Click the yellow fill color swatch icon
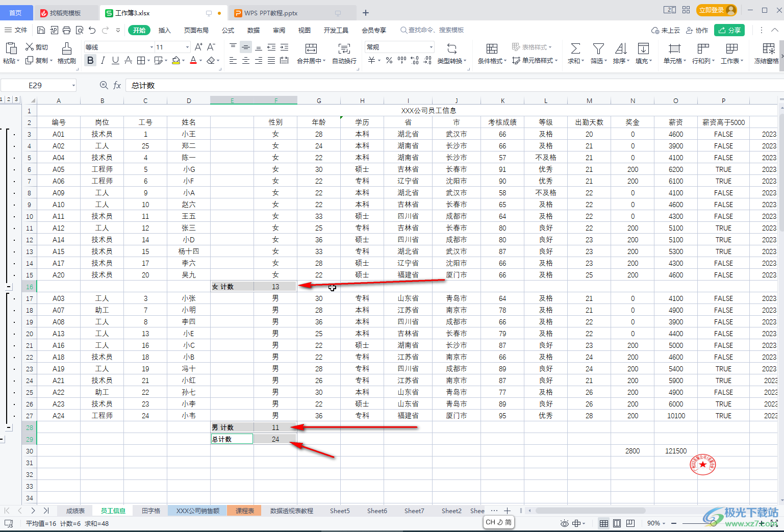This screenshot has width=784, height=532. point(175,61)
